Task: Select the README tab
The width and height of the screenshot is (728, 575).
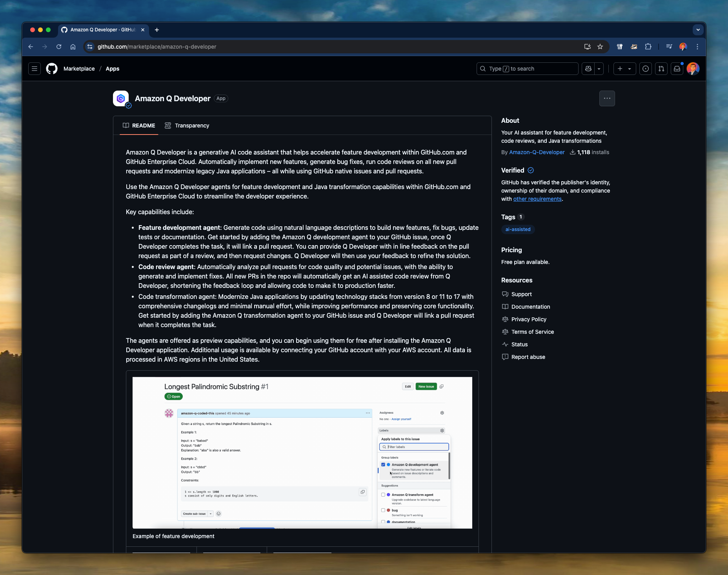Action: [138, 126]
